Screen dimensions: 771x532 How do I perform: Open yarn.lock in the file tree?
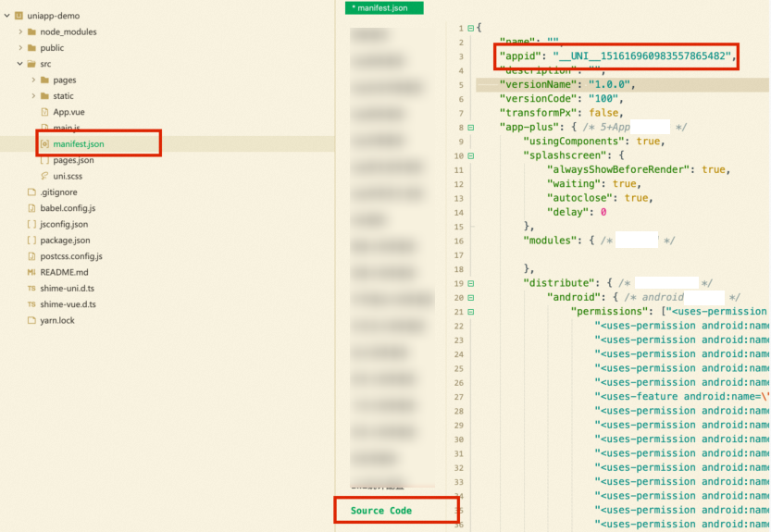[x=57, y=320]
